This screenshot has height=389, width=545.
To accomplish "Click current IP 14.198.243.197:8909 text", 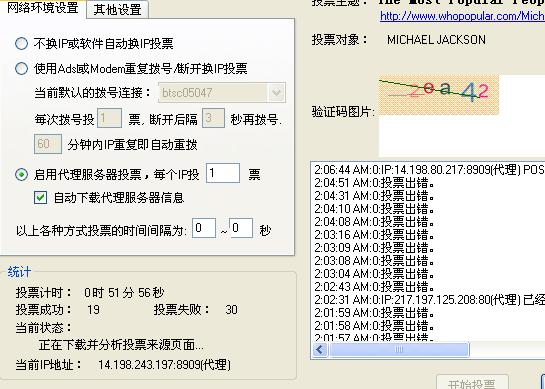I will click(164, 365).
